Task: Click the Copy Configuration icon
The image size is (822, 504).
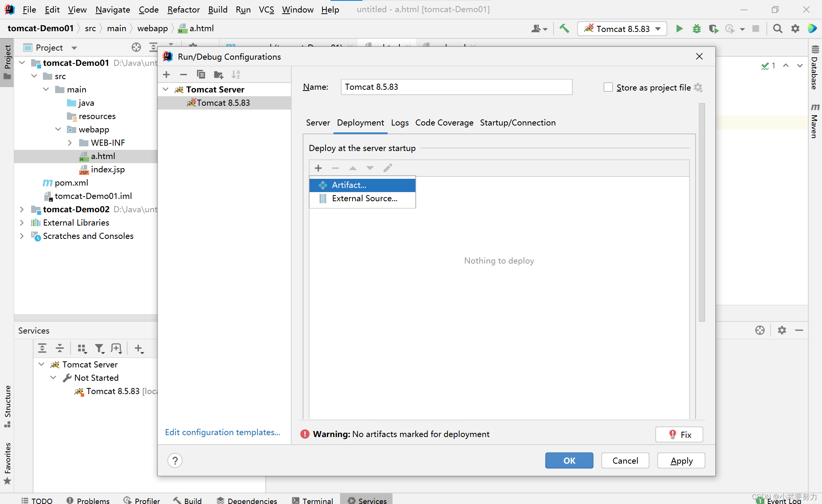Action: tap(201, 75)
